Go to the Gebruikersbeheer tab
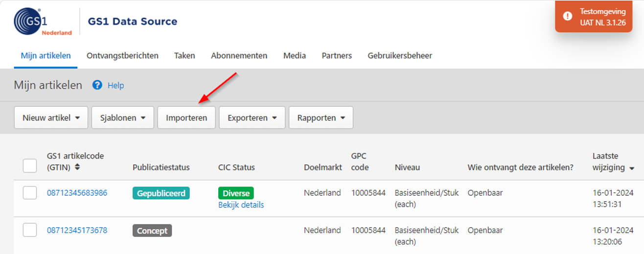 tap(400, 56)
